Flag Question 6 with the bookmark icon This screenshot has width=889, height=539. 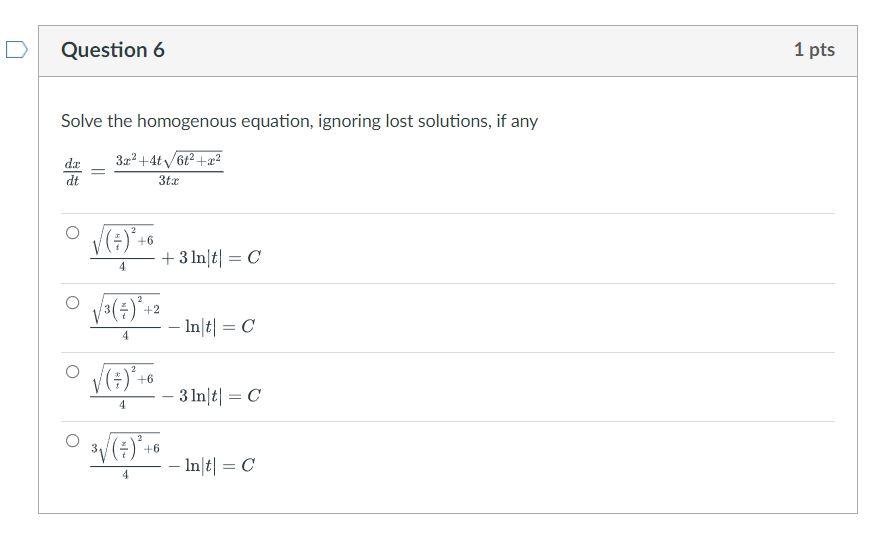16,50
